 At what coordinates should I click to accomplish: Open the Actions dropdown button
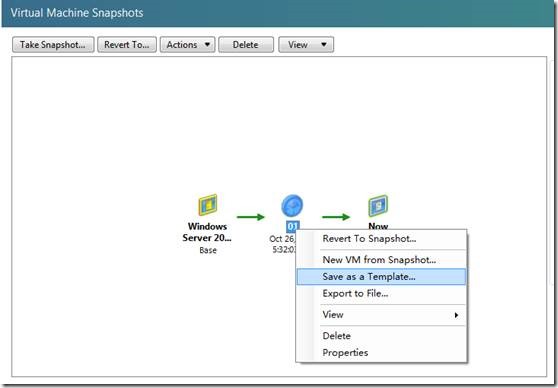click(188, 44)
